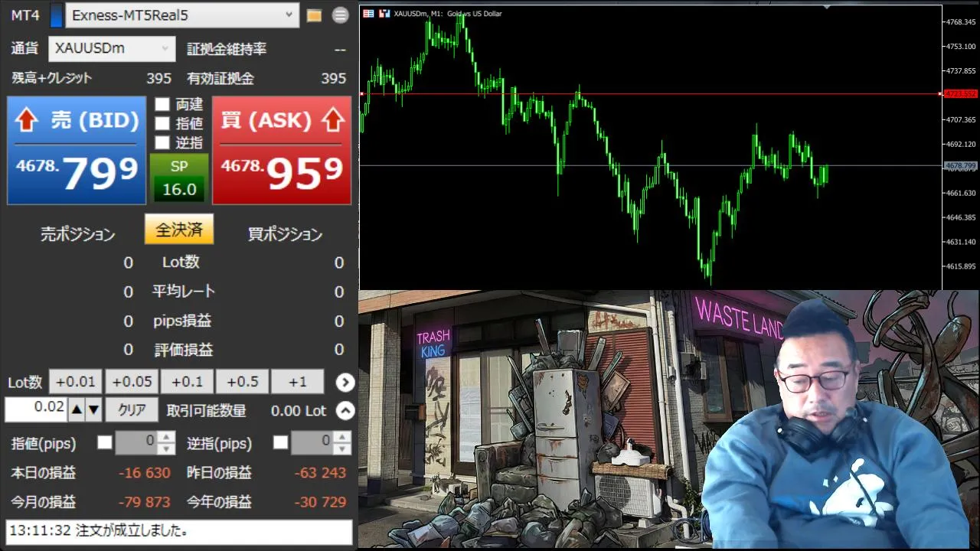The image size is (980, 551).
Task: Click the 評価損益 row label
Action: pyautogui.click(x=184, y=350)
